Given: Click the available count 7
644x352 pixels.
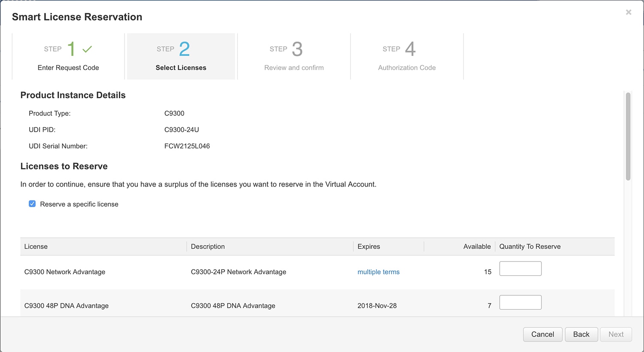Looking at the screenshot, I should [489, 306].
